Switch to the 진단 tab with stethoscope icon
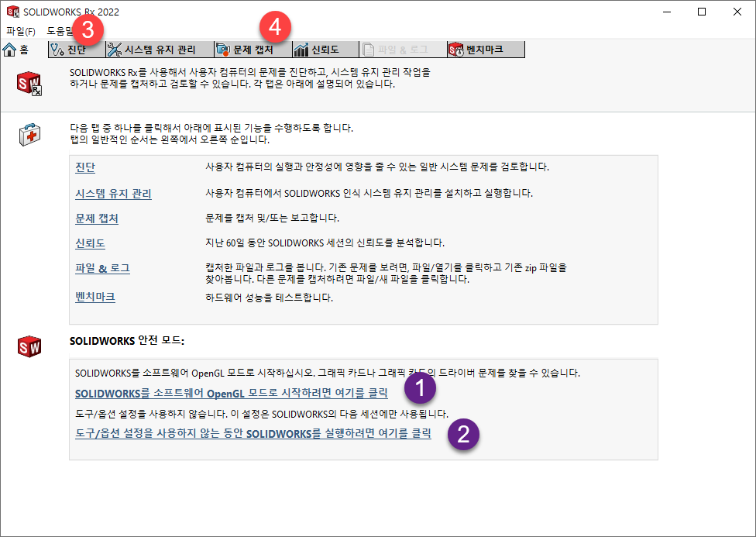Screen dimensions: 756x537 77,50
